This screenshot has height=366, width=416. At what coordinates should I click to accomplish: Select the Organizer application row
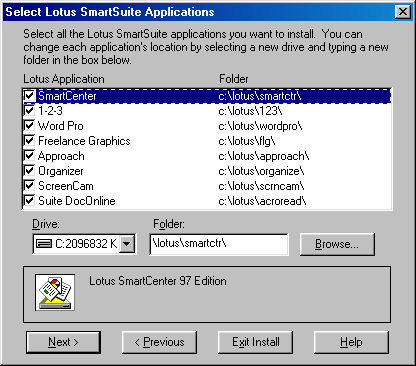point(207,171)
